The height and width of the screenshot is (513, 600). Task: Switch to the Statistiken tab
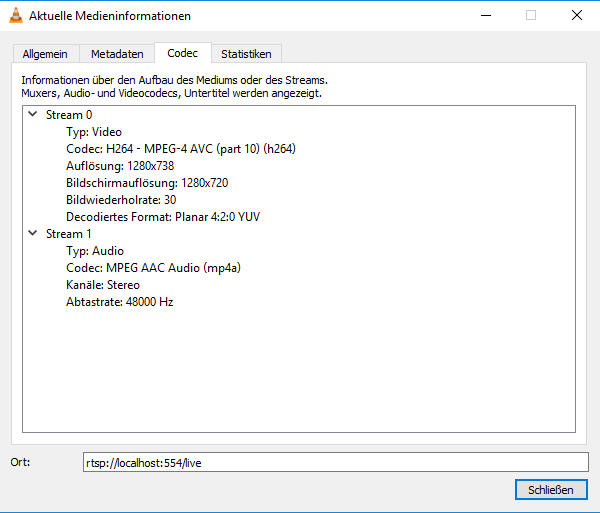point(246,54)
